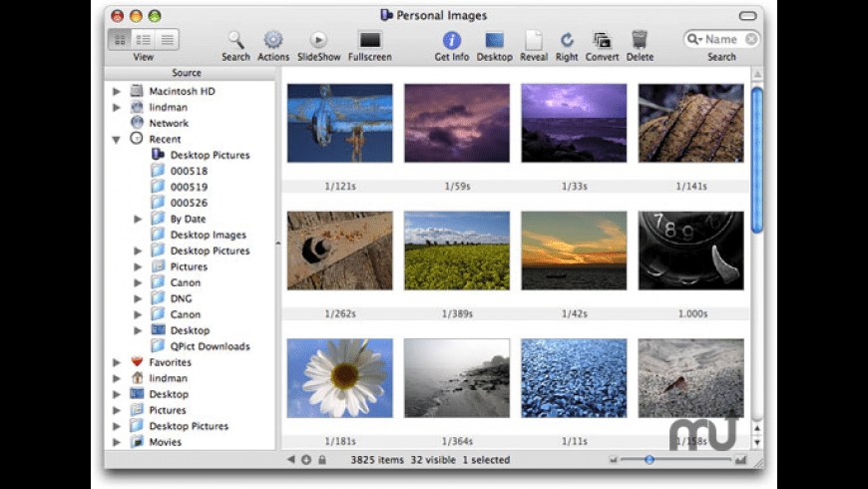Screen dimensions: 868x489
Task: Set image as Desktop picture
Action: 494,40
